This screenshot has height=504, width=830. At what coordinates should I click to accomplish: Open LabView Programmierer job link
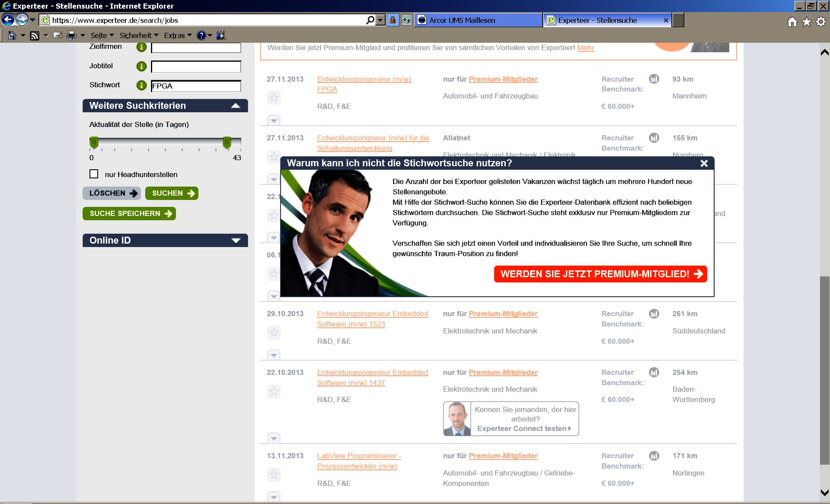pos(359,461)
